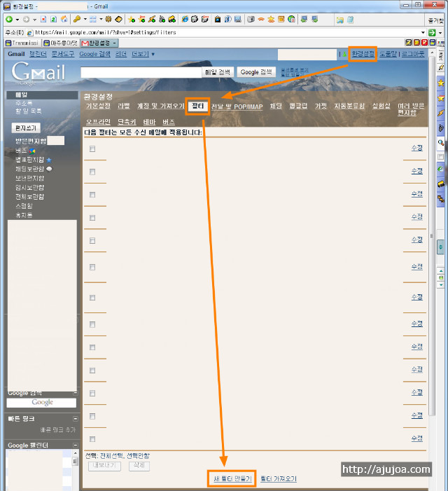Open 스팸함 in the sidebar

[24, 206]
